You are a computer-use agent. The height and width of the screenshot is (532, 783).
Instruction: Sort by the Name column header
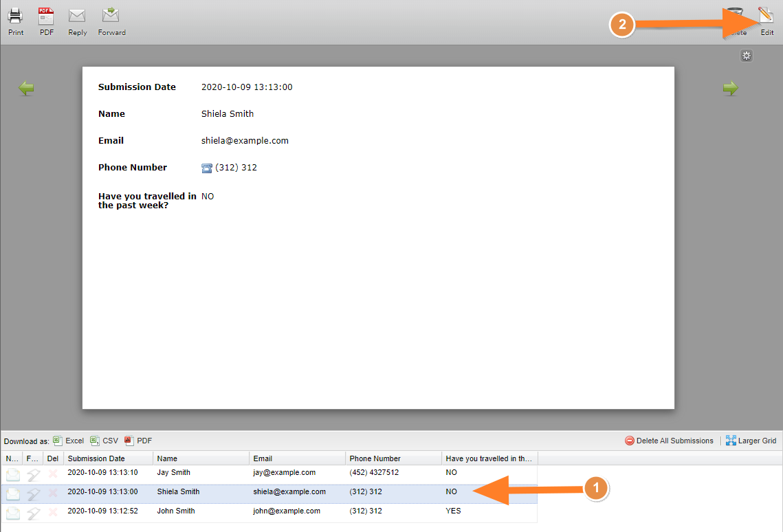coord(167,458)
